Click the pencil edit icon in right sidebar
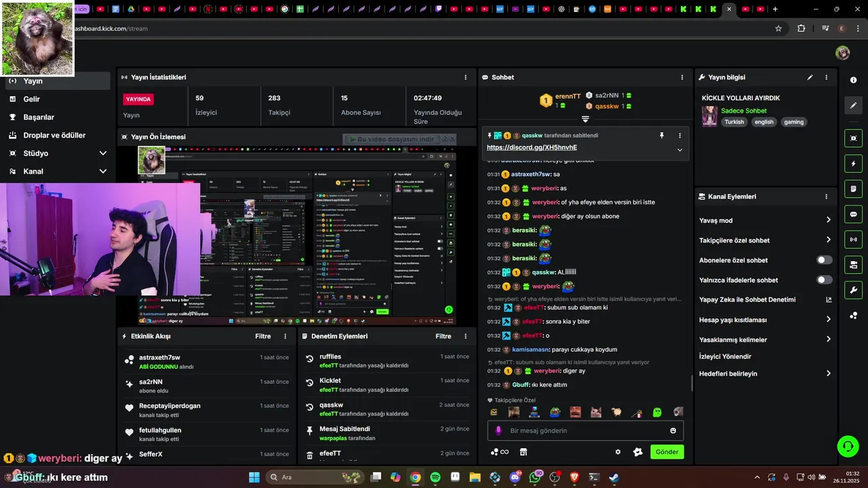 tap(853, 106)
